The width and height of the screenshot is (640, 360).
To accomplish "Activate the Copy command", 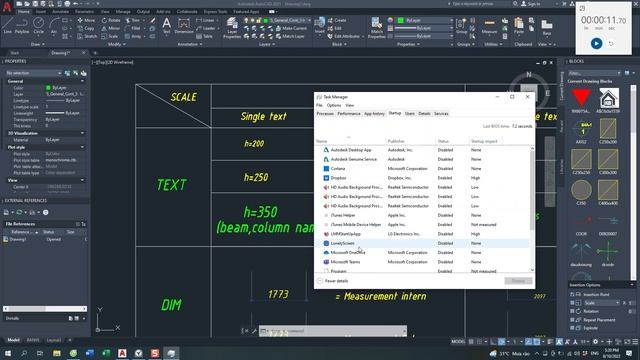I will tap(86, 28).
